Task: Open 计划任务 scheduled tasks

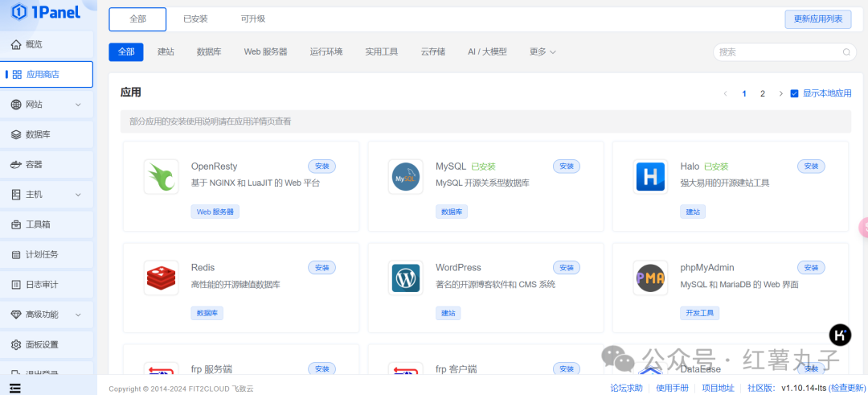Action: tap(47, 254)
